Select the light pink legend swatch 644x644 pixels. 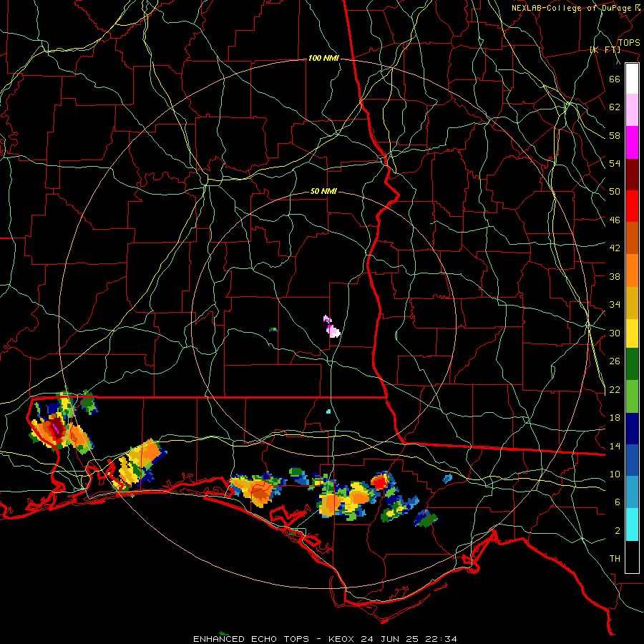point(632,110)
